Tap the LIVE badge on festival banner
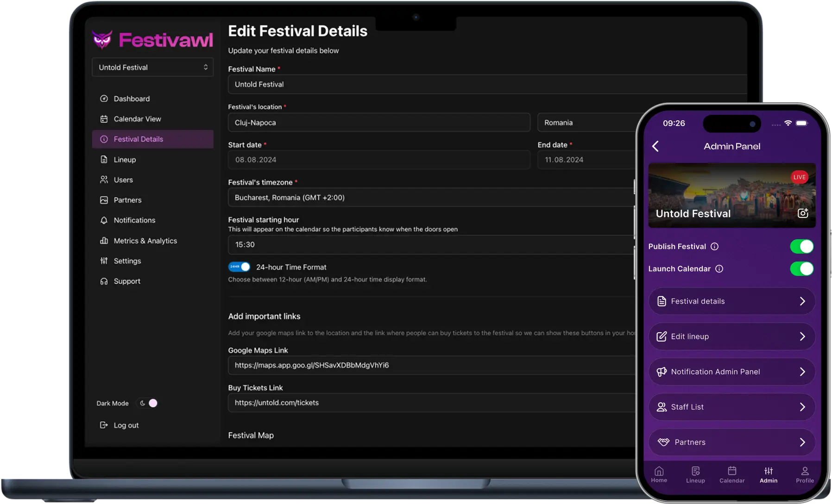Image resolution: width=832 pixels, height=504 pixels. point(800,177)
